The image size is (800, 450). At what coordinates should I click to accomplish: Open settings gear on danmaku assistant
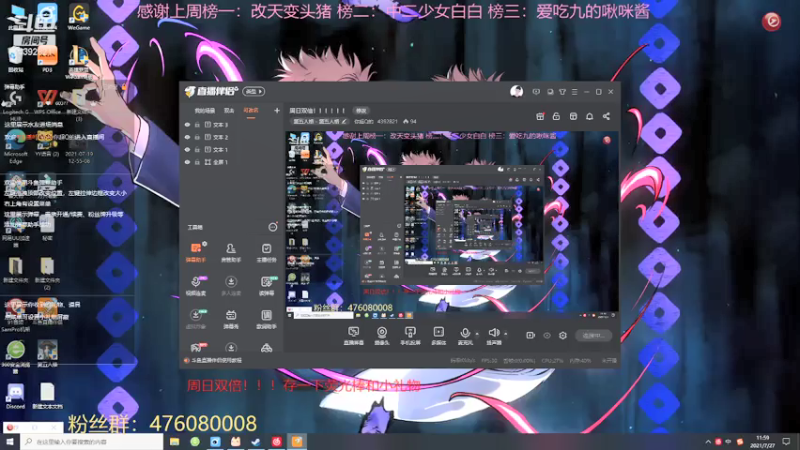click(204, 244)
